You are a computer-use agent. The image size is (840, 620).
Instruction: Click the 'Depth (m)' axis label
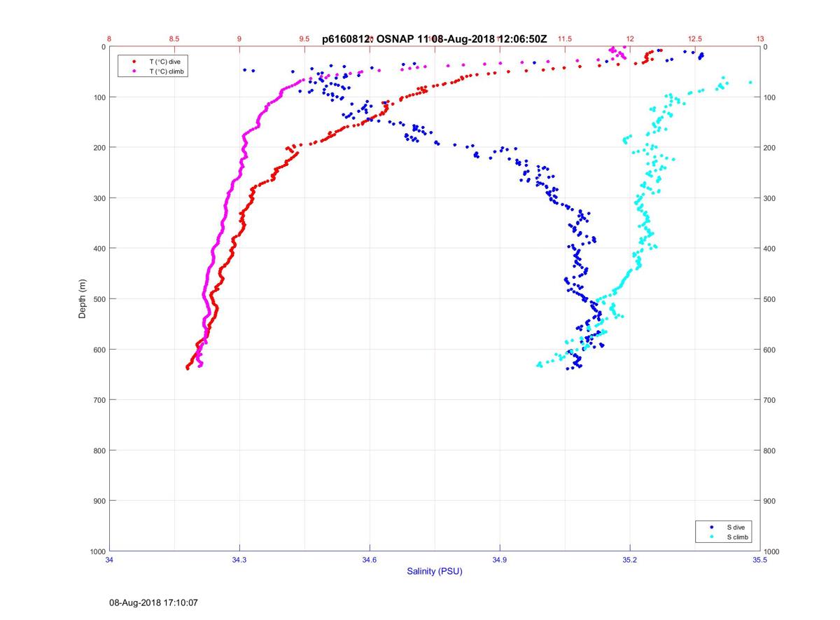83,298
